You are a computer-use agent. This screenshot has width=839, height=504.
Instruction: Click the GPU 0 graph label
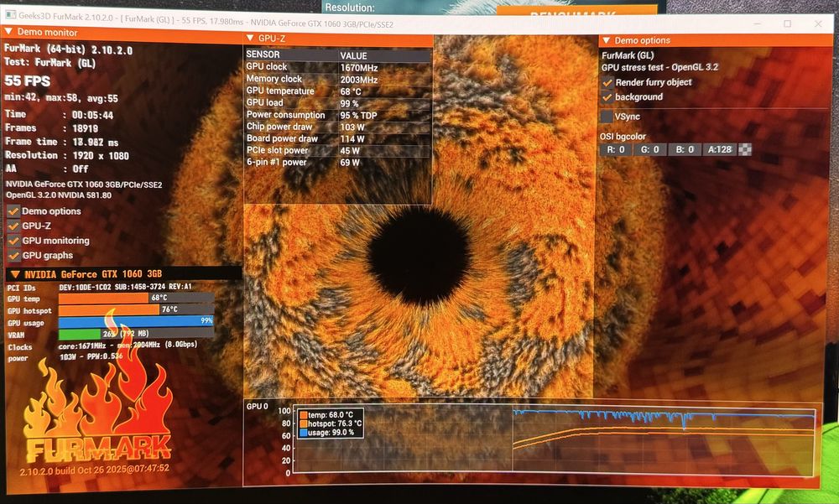257,406
